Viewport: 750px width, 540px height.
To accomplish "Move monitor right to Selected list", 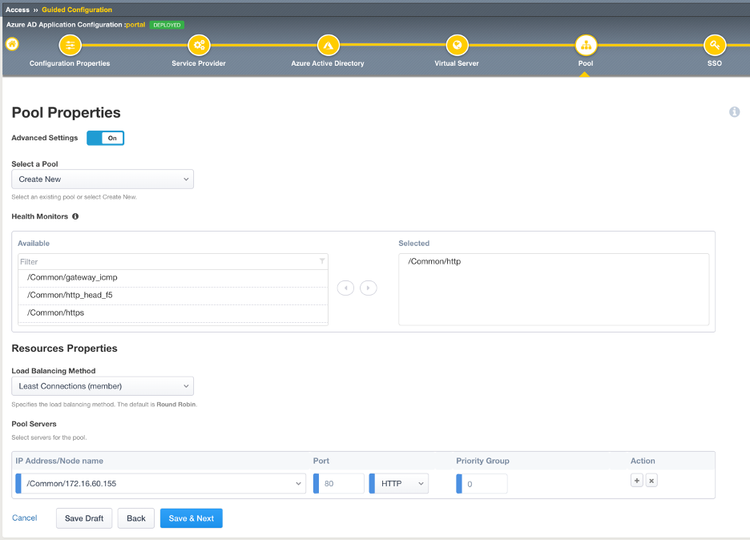I will pyautogui.click(x=368, y=288).
